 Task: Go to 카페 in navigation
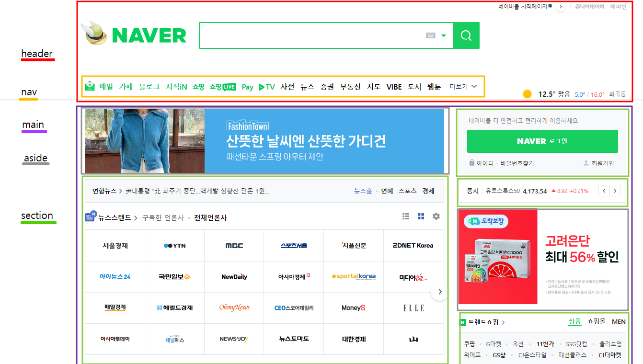(x=126, y=87)
